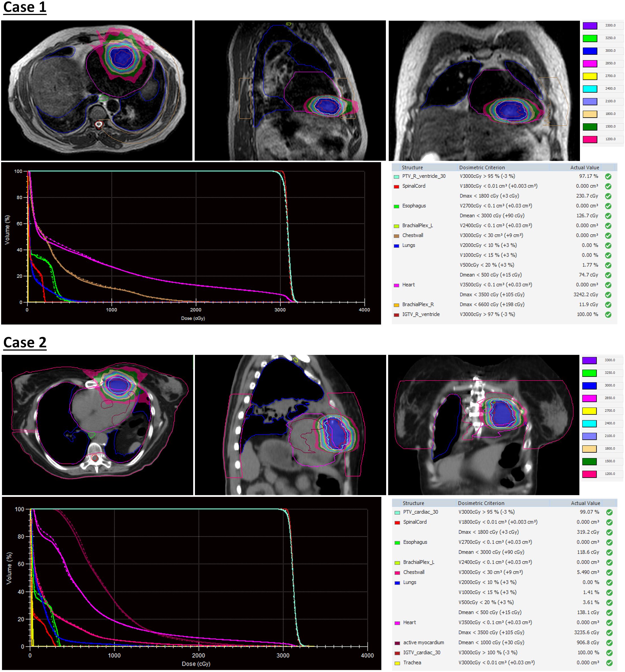Screen dimensions: 625x672
Task: Select the Case 2 pink 1200.0 isodose swatch
Action: pyautogui.click(x=589, y=474)
